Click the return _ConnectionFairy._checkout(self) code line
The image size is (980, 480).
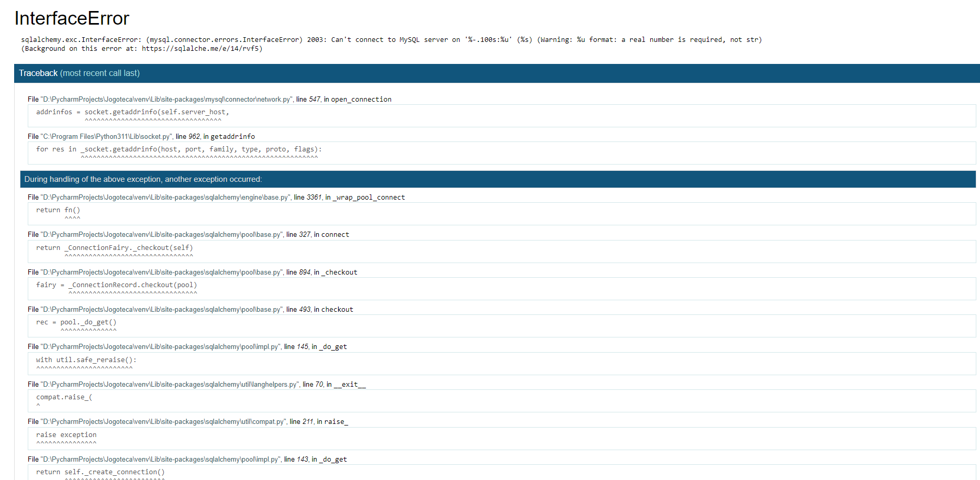coord(502,252)
